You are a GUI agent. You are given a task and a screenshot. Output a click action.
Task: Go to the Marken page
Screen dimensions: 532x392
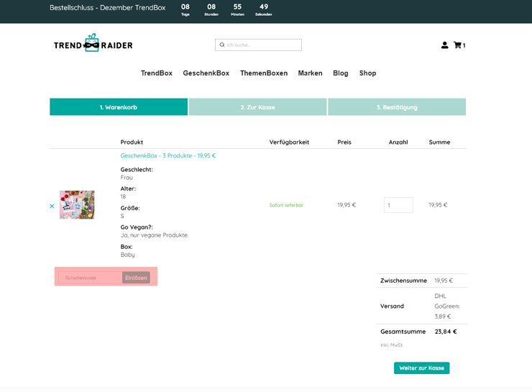(x=310, y=73)
